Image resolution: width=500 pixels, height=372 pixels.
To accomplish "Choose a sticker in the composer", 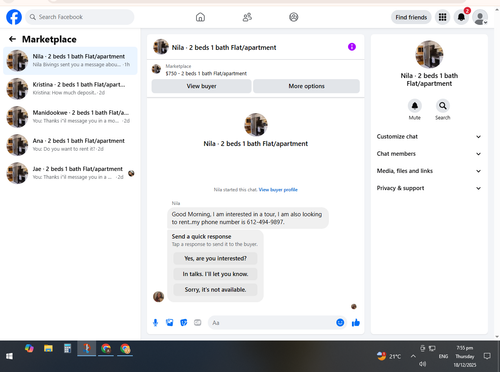I will [184, 323].
